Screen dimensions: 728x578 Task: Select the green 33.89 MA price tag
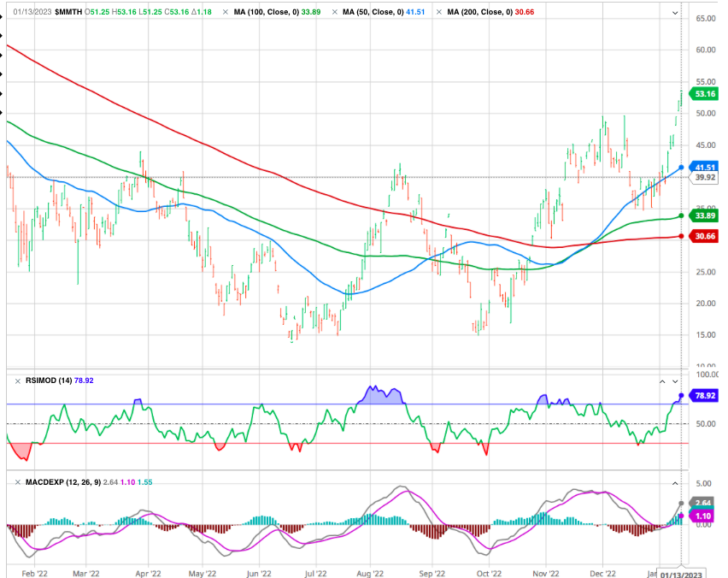(x=705, y=215)
